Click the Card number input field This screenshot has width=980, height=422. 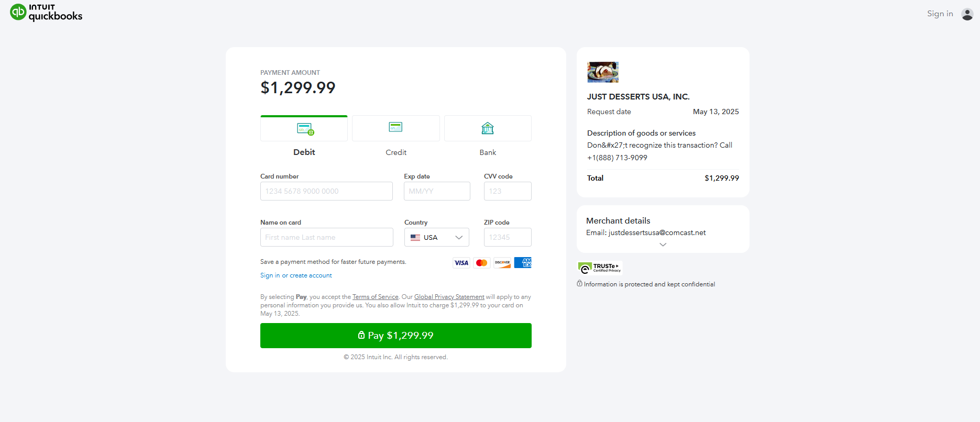[x=326, y=191]
